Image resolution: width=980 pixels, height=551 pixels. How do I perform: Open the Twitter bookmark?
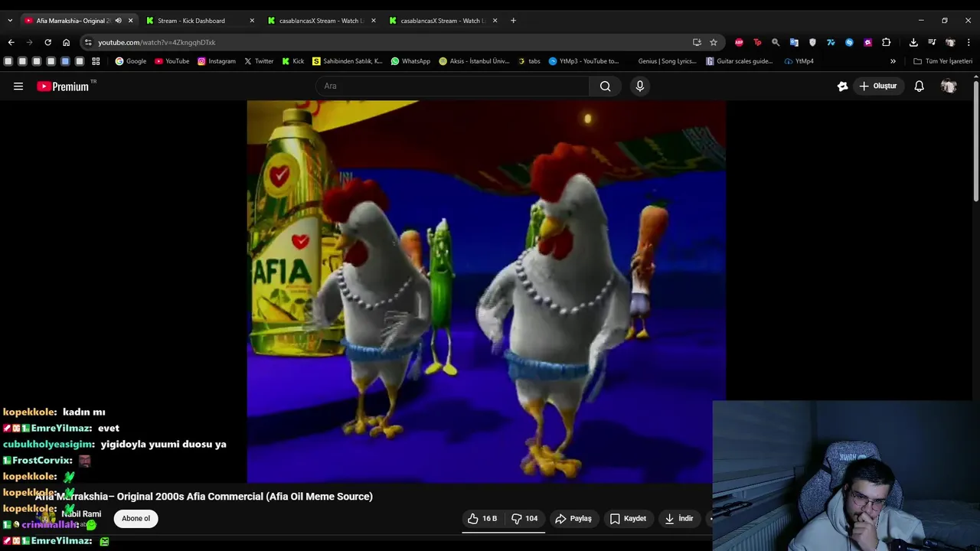[x=259, y=61]
